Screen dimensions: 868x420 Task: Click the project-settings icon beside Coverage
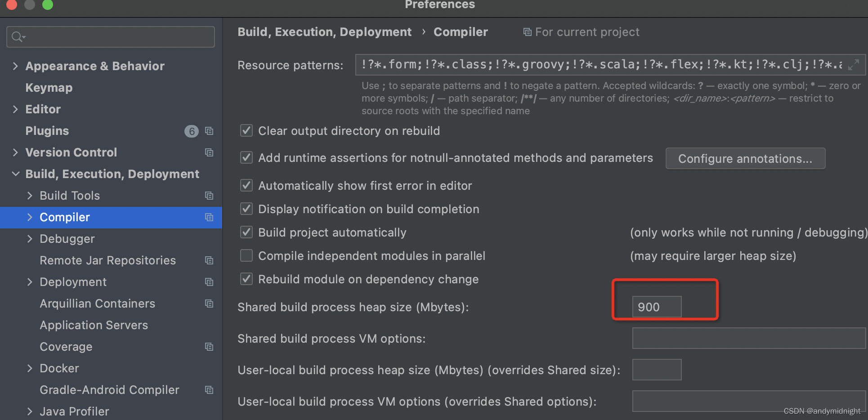click(x=209, y=347)
